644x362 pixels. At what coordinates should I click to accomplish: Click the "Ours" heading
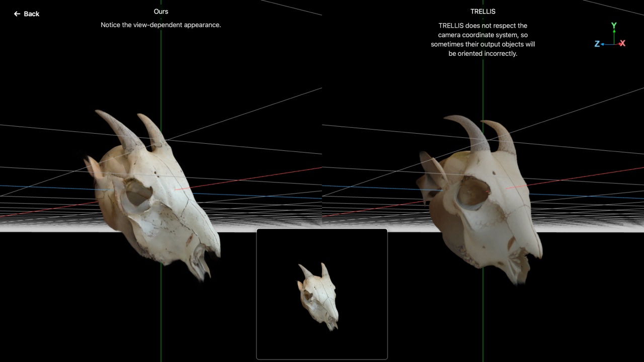click(161, 11)
